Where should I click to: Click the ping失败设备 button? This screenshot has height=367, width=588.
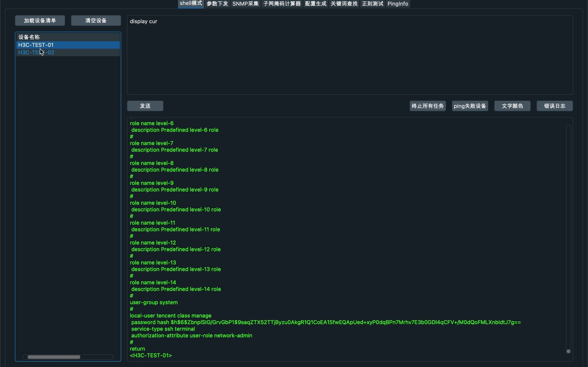click(470, 106)
